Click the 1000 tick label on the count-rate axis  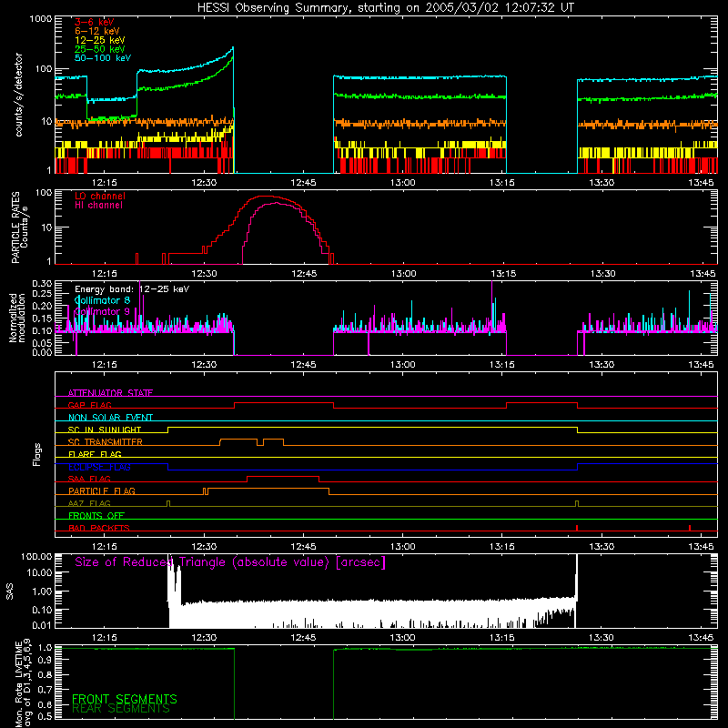pyautogui.click(x=40, y=19)
